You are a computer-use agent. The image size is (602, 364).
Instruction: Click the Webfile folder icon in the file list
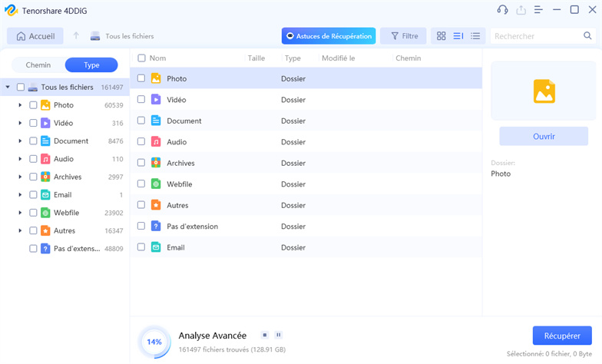point(156,184)
